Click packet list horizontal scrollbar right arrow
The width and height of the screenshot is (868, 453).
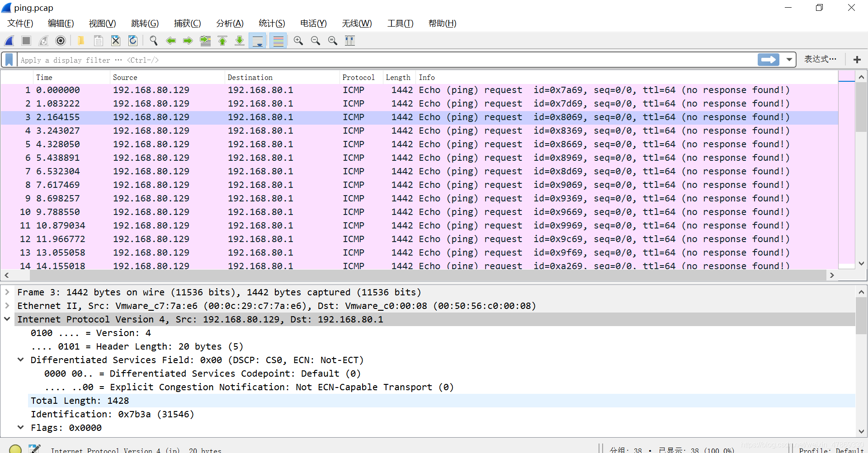[x=832, y=275]
